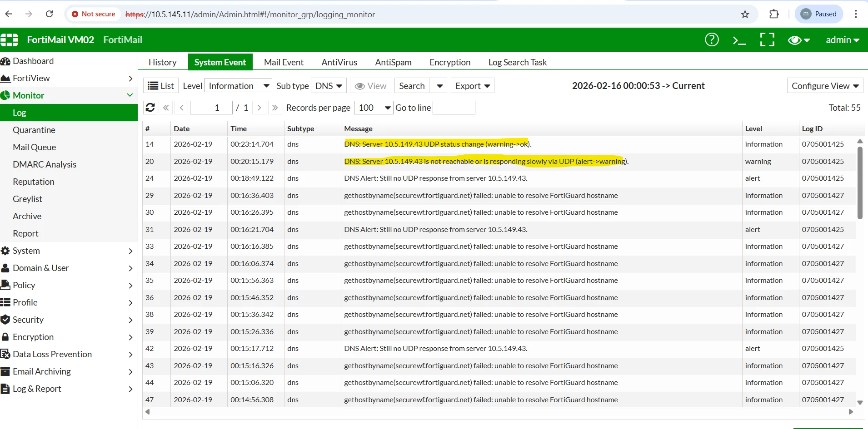Click the List button
868x429 pixels.
click(161, 86)
